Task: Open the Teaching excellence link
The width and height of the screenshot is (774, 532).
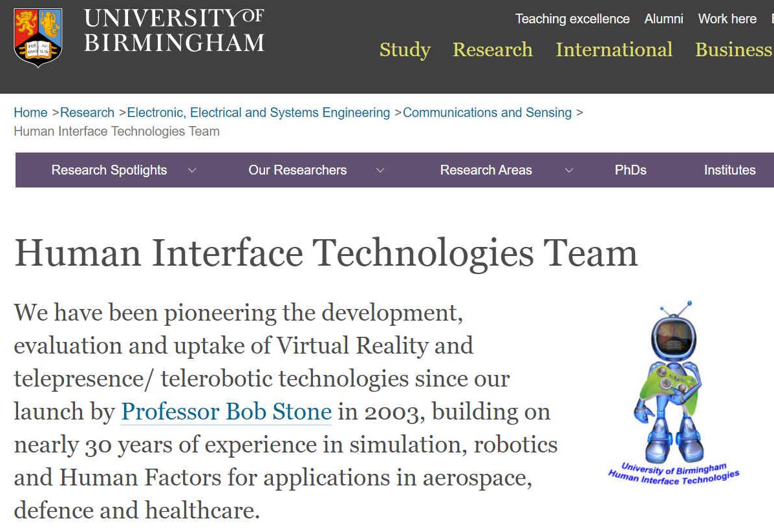Action: click(572, 19)
